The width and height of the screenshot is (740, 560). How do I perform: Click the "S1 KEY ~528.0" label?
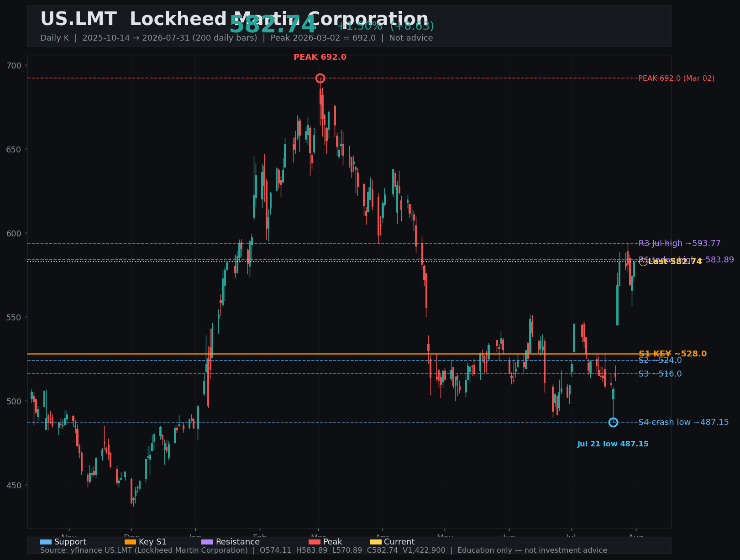click(x=672, y=354)
